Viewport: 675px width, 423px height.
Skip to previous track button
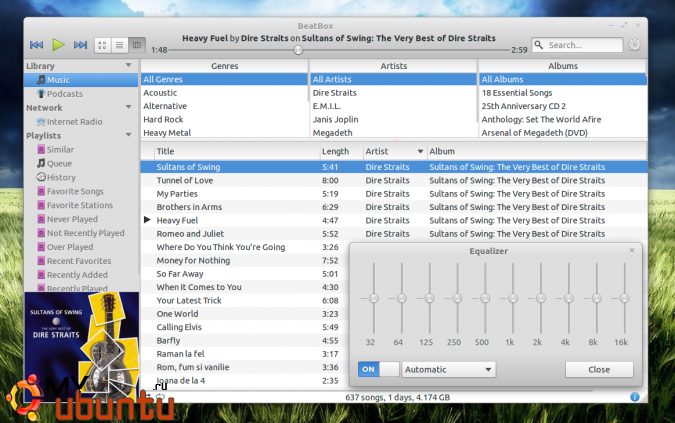point(37,45)
